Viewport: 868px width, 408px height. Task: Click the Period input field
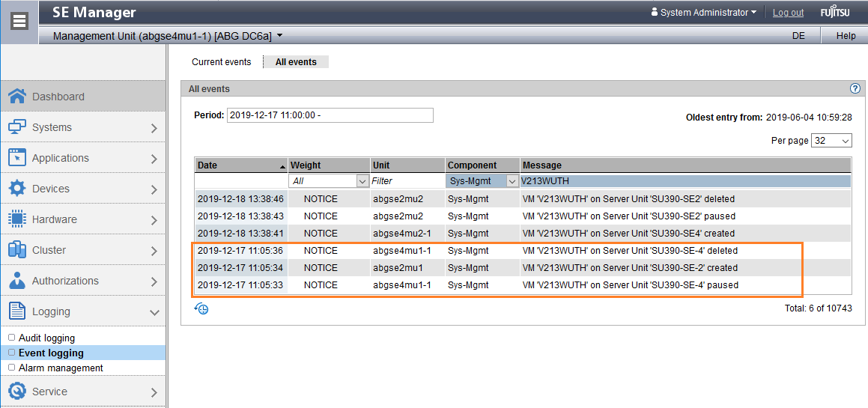330,115
